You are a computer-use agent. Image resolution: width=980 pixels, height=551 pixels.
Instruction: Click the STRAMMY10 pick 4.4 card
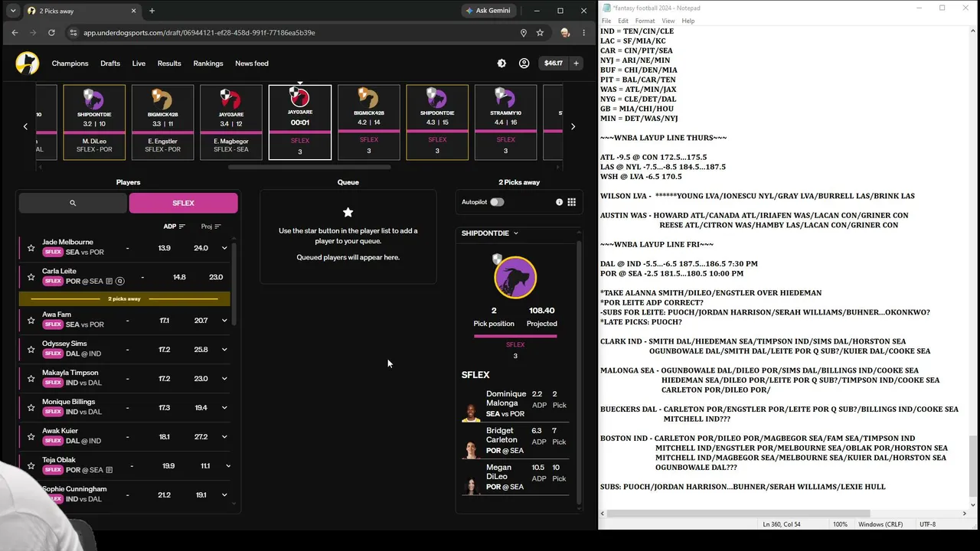point(505,122)
